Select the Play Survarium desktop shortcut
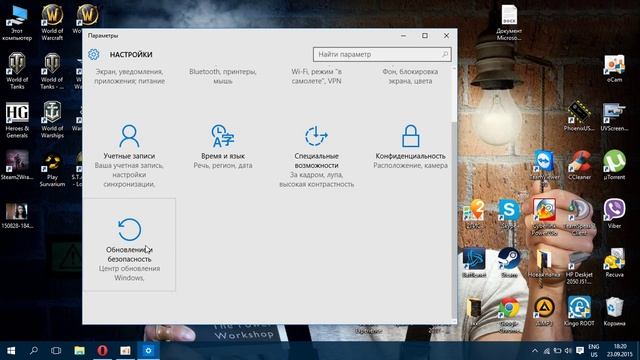Screen dimensions: 640x360 coord(52,169)
